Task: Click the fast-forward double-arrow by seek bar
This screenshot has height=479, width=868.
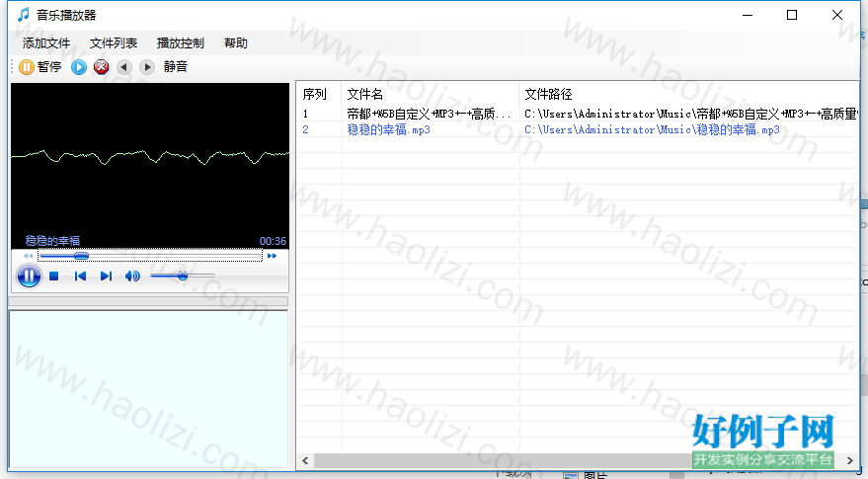Action: 272,256
